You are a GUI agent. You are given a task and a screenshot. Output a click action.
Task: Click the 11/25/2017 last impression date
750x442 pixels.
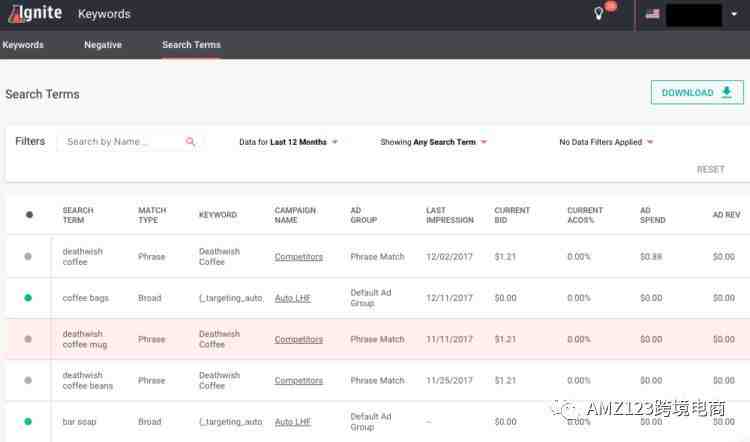449,381
